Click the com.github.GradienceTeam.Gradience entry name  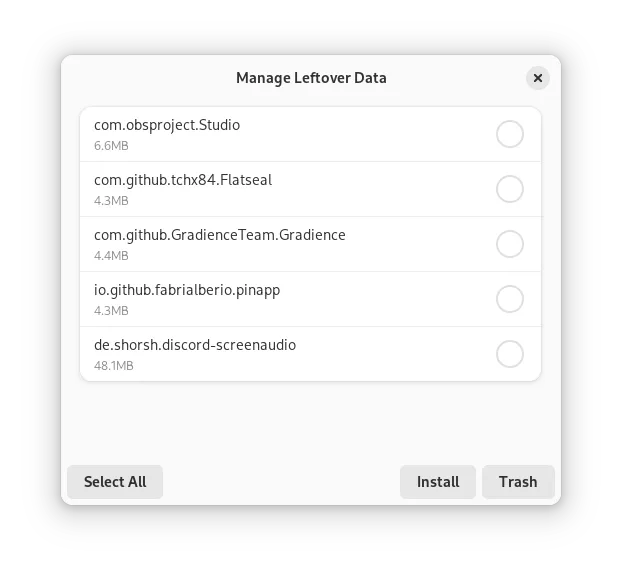pos(220,235)
